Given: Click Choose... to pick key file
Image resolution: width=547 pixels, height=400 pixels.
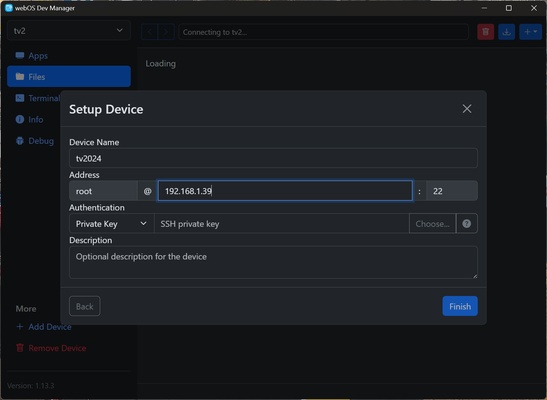Looking at the screenshot, I should [432, 224].
